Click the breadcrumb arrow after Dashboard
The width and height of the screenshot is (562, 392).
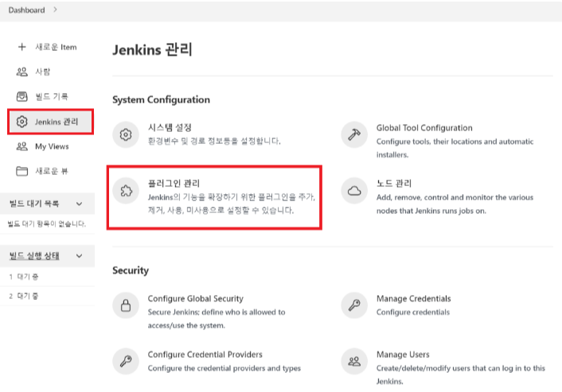click(55, 10)
